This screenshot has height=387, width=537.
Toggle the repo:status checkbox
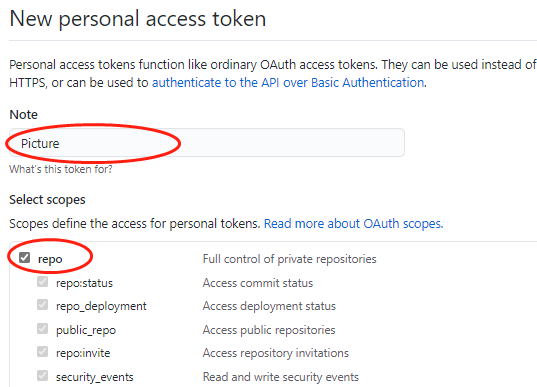pos(42,282)
